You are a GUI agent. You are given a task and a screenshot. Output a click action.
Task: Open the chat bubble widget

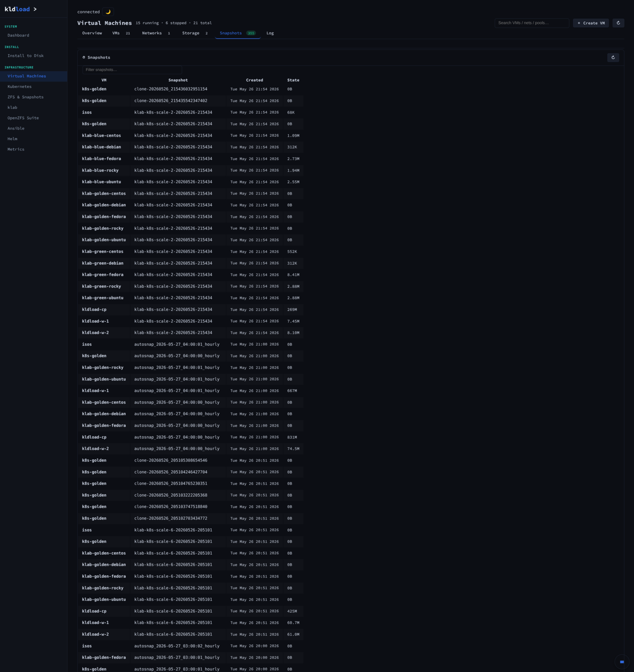[622, 662]
